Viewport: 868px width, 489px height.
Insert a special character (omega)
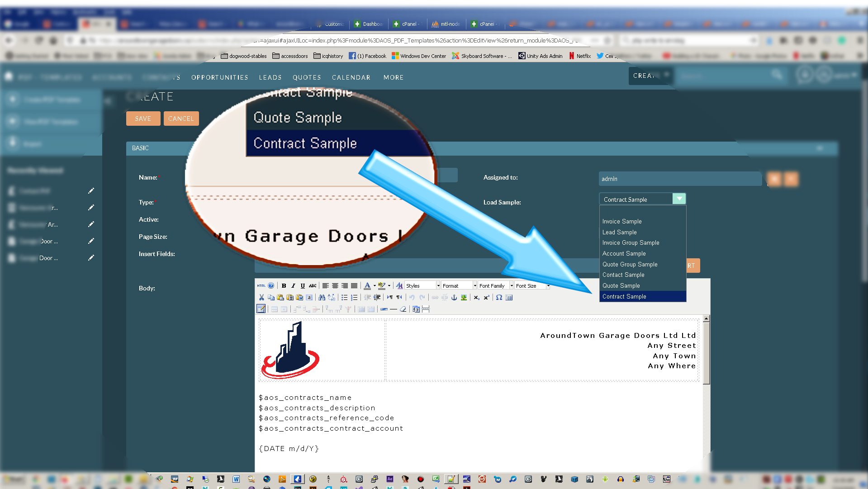click(499, 298)
